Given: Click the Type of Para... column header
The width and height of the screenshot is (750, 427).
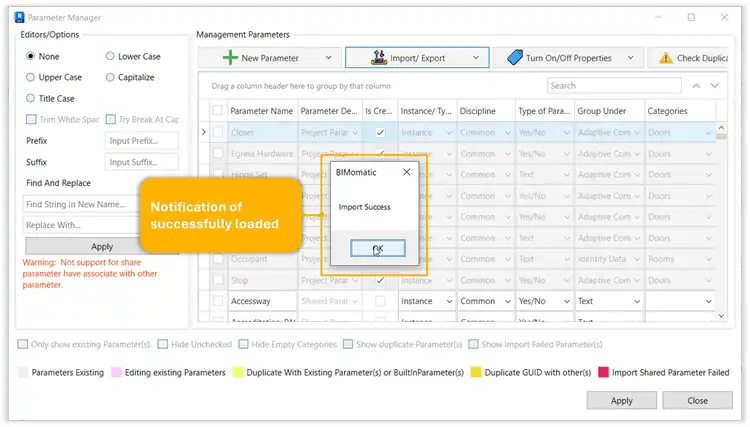Looking at the screenshot, I should [x=544, y=111].
